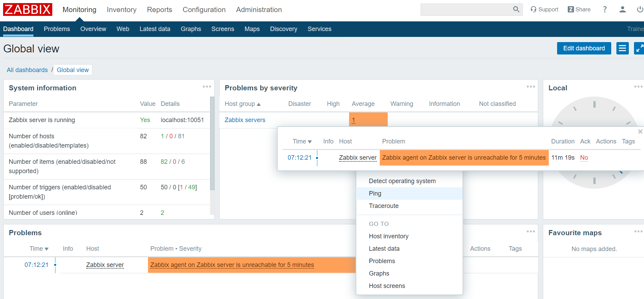
Task: Open the Screens tab
Action: (223, 29)
